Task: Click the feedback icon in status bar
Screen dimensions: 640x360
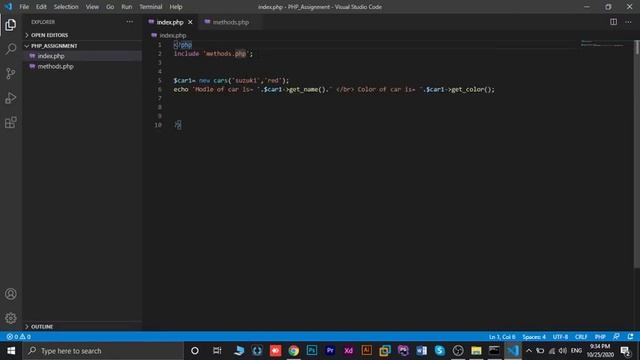Action: click(616, 337)
